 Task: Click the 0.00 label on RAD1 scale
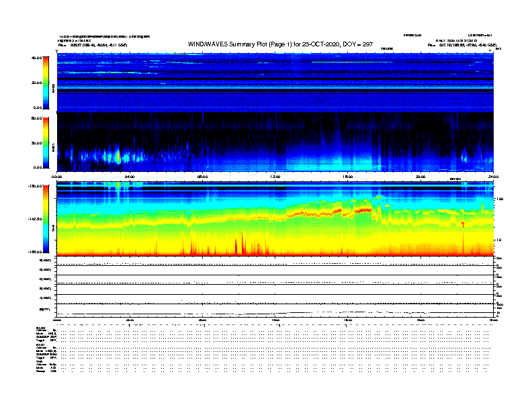38,167
